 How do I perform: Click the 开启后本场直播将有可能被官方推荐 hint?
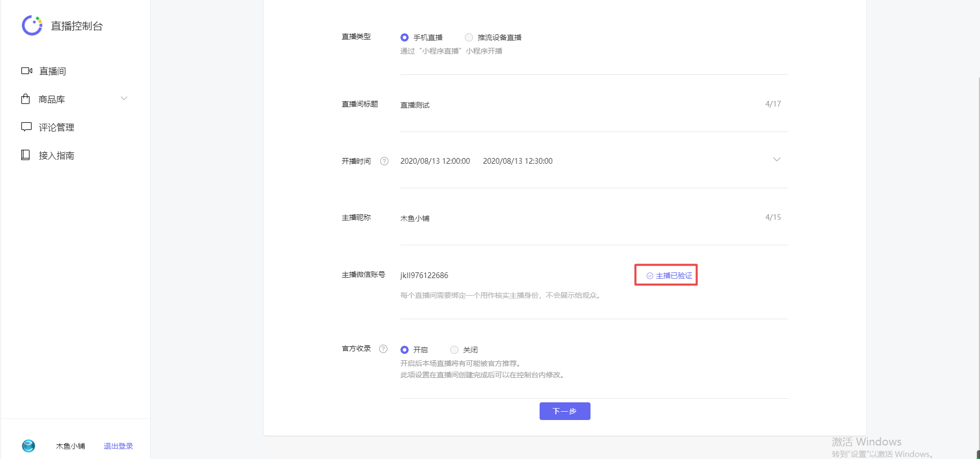coord(462,363)
